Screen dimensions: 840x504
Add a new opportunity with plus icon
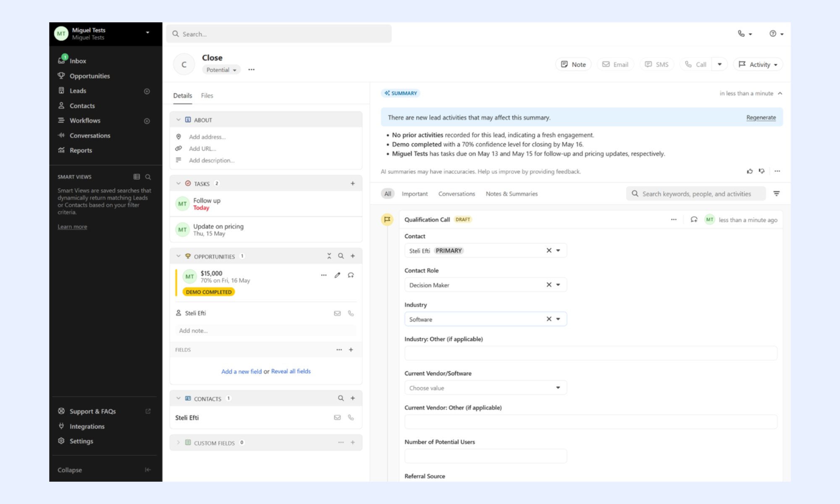(353, 256)
